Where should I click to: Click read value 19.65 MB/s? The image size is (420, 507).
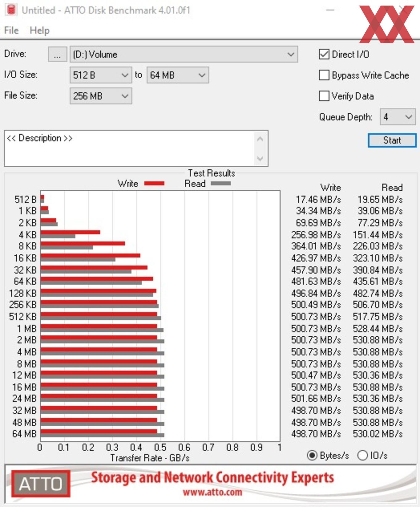point(380,199)
